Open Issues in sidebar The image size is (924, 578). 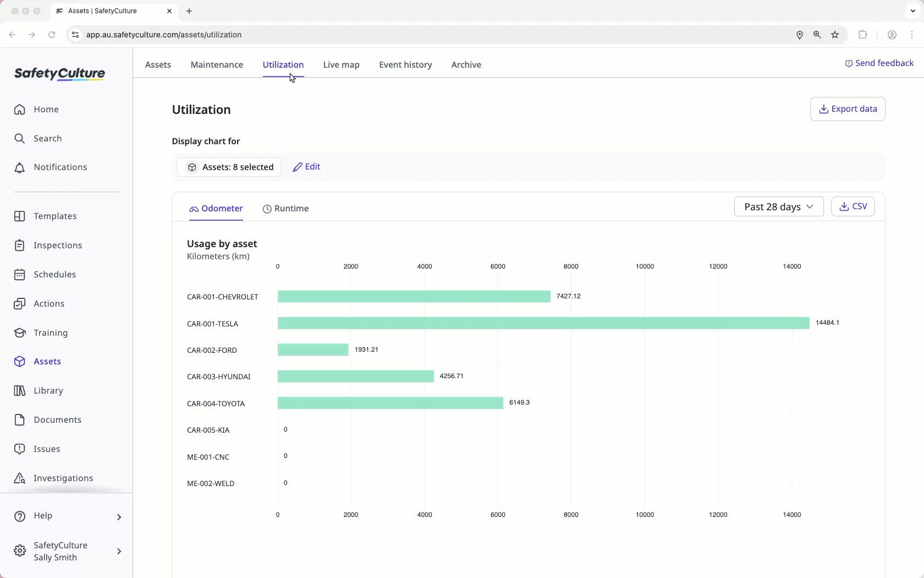37,449
